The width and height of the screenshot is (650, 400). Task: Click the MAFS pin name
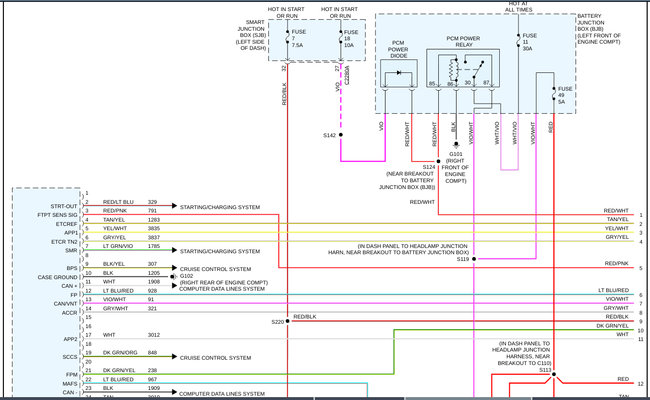click(70, 383)
